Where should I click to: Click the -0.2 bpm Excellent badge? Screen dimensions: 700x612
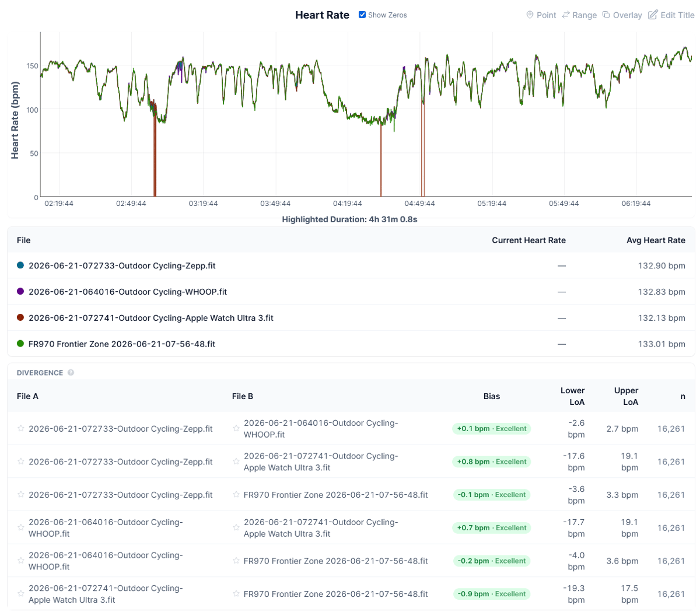pyautogui.click(x=492, y=561)
